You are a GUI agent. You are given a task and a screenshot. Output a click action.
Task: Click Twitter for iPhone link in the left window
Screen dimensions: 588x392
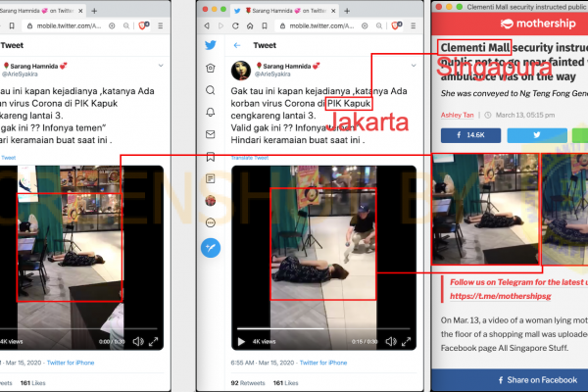71,363
